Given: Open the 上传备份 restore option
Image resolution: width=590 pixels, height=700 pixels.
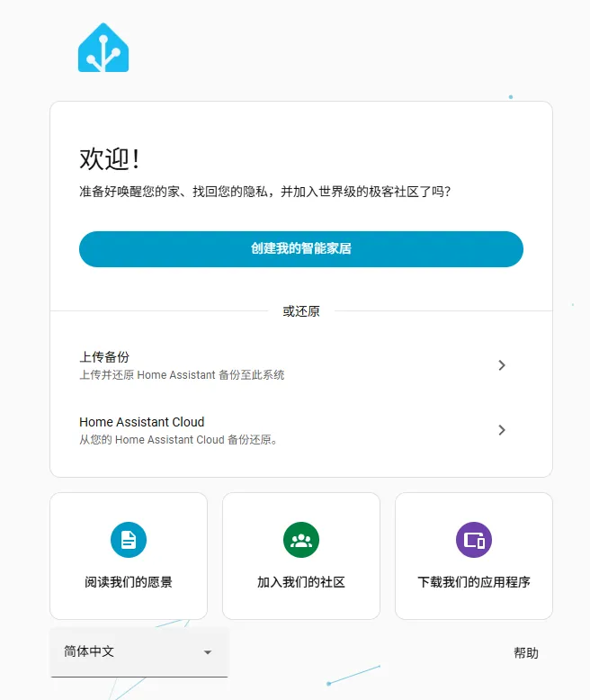Looking at the screenshot, I should click(x=300, y=365).
